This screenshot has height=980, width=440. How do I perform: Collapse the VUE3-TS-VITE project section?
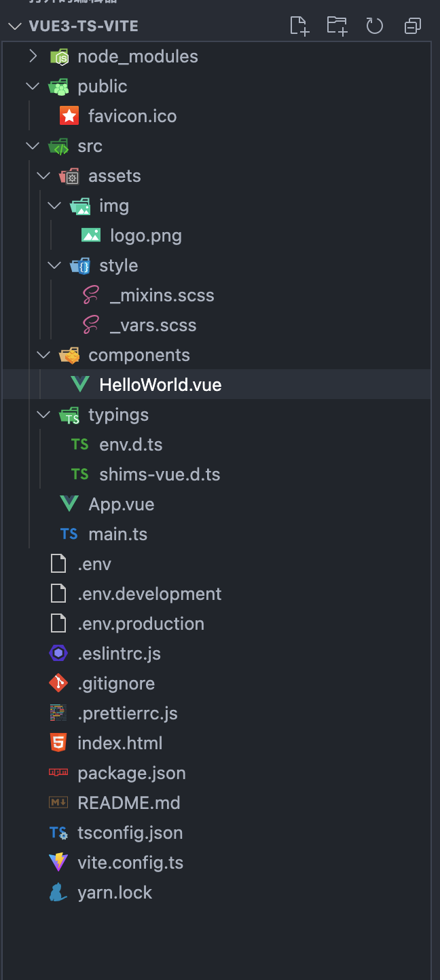pyautogui.click(x=15, y=26)
